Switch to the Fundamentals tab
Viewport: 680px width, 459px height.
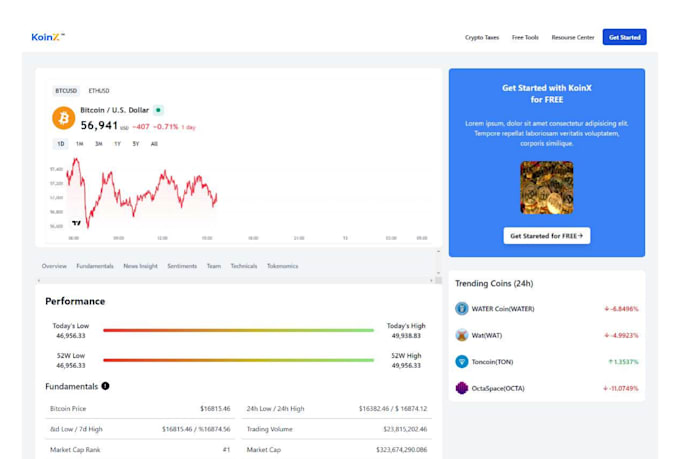pos(95,266)
